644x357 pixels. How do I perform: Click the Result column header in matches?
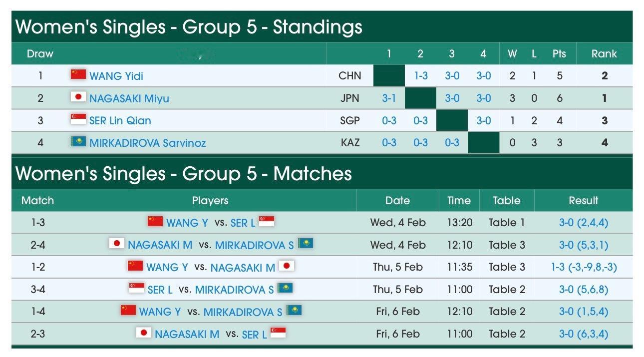[x=583, y=201]
